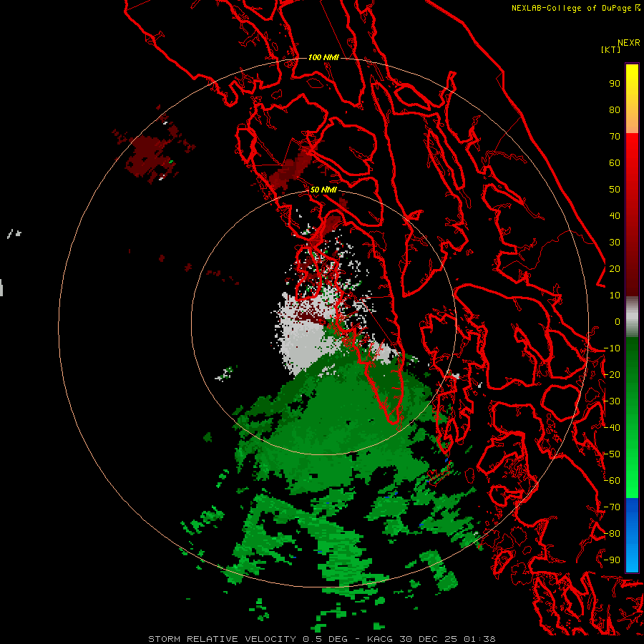Click the 20 value on velocity scale
The width and height of the screenshot is (644, 644).
(615, 268)
